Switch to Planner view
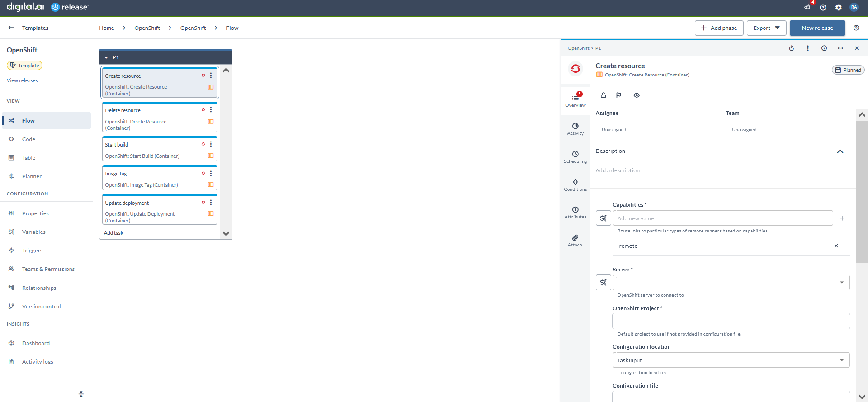This screenshot has width=868, height=402. tap(47, 176)
